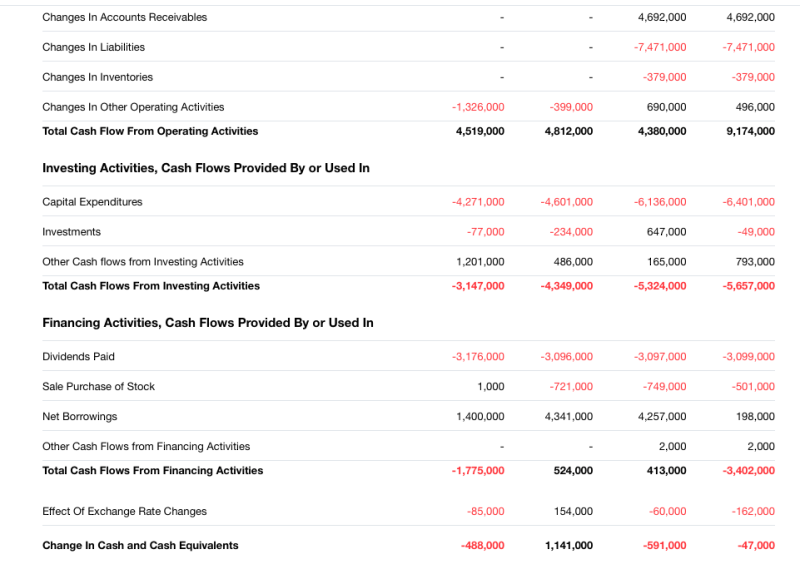
Task: Select the Capital Expenditures row label
Action: pos(92,202)
